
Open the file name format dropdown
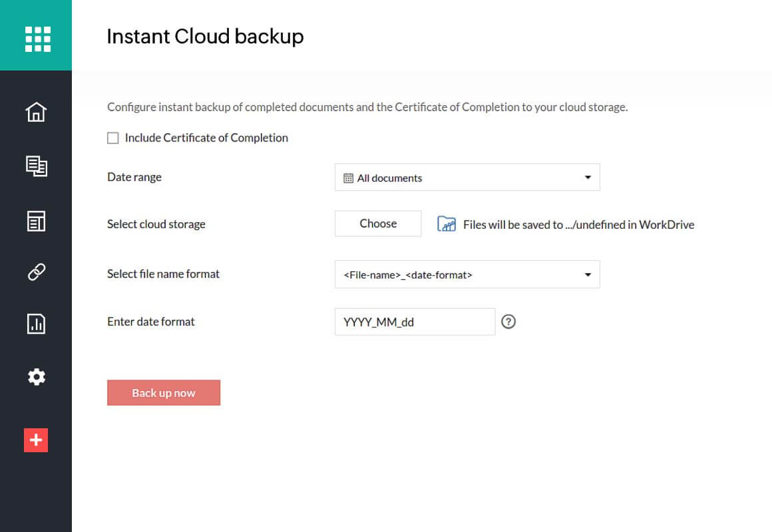[x=467, y=275]
